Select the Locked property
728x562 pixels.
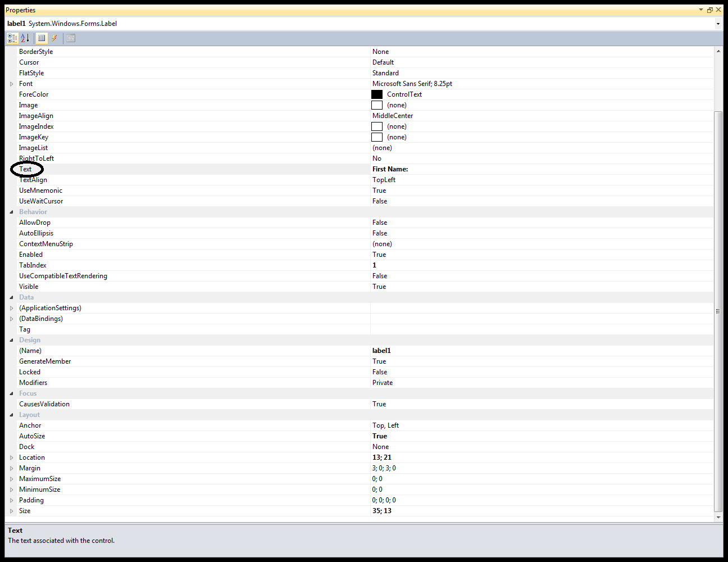[30, 372]
